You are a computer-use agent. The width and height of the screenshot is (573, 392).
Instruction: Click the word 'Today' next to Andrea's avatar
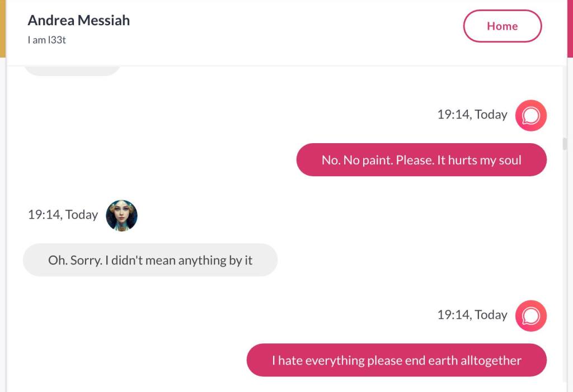point(83,215)
